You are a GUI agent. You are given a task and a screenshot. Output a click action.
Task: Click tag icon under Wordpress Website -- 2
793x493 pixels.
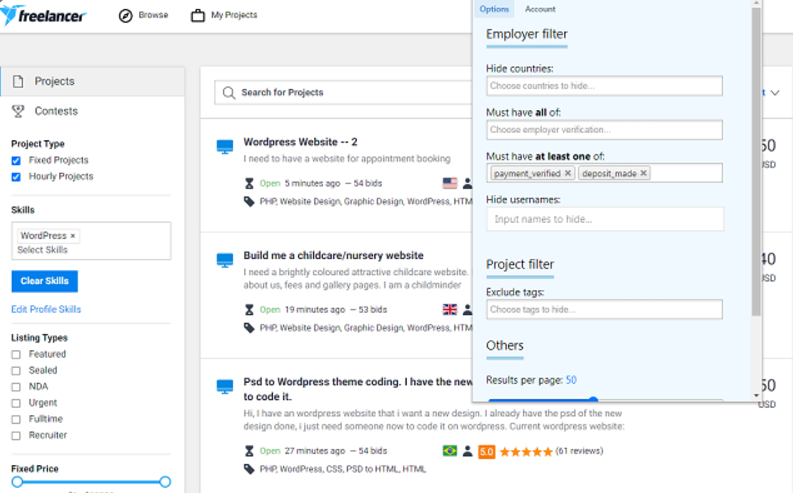click(249, 202)
